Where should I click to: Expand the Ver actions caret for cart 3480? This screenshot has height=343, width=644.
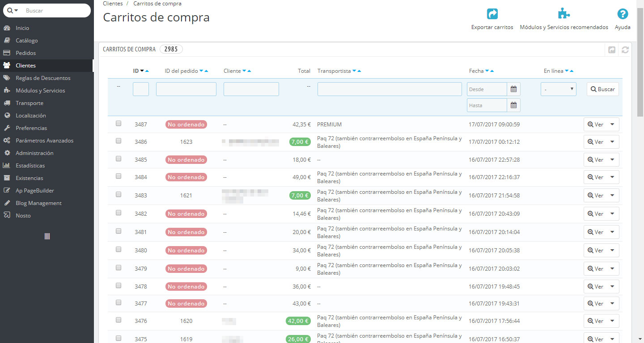(613, 251)
